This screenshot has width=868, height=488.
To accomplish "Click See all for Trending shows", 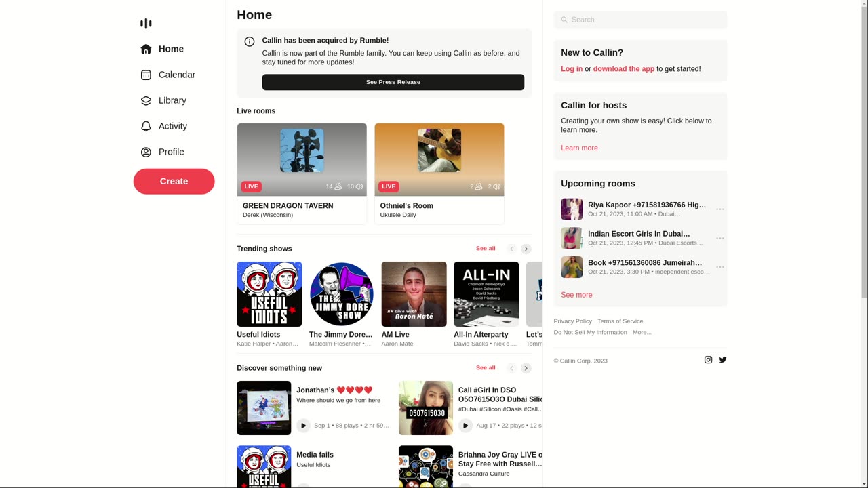I will click(x=486, y=249).
